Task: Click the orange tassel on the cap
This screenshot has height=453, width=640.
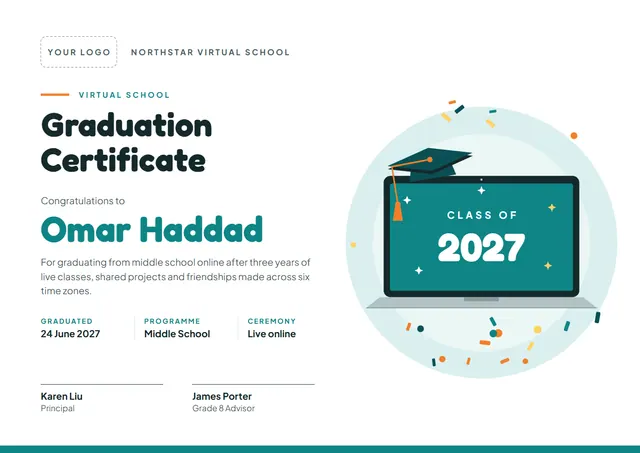Action: pyautogui.click(x=397, y=211)
